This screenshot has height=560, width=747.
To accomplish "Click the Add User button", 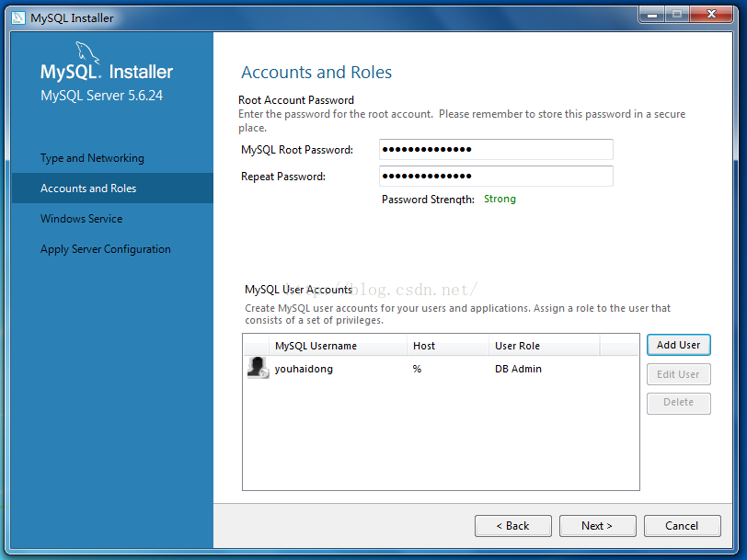I will click(x=678, y=345).
